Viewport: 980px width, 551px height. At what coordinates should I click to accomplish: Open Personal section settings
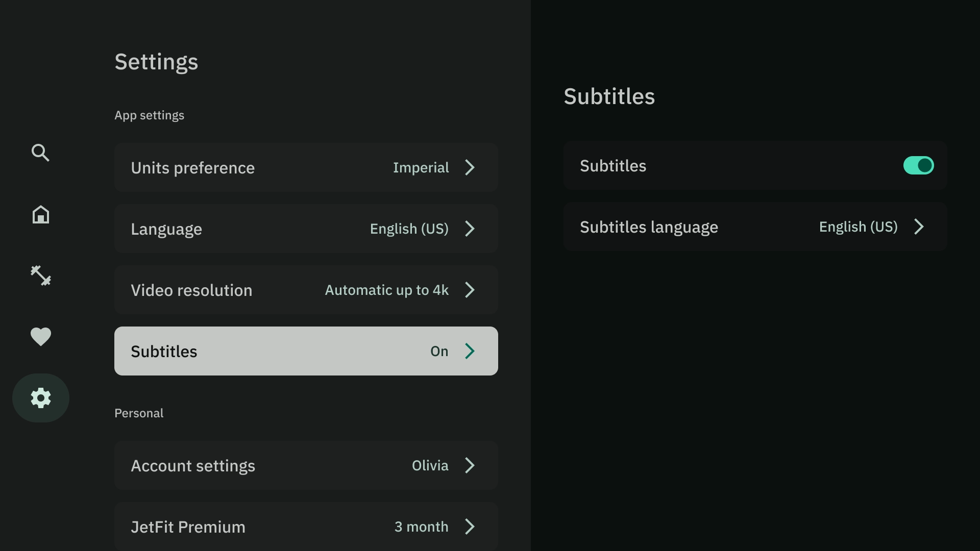[x=139, y=413]
